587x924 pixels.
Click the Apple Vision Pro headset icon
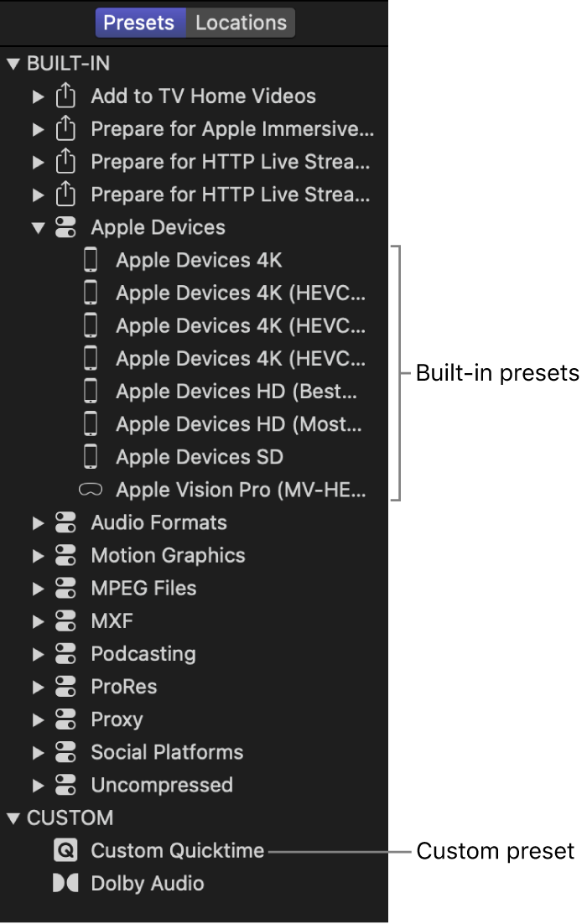[x=91, y=490]
